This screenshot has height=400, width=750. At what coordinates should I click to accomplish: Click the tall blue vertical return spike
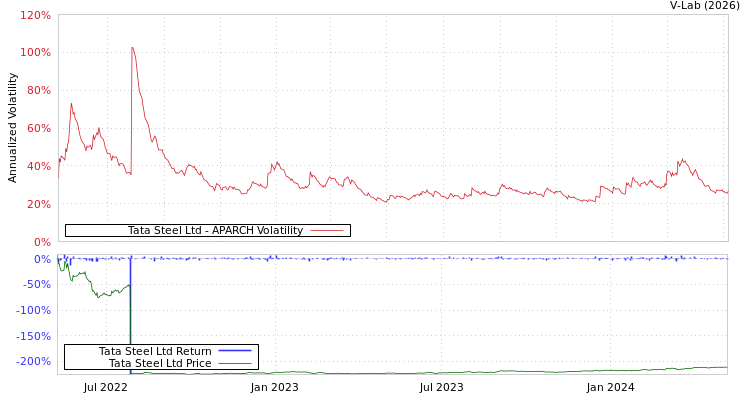pyautogui.click(x=130, y=310)
